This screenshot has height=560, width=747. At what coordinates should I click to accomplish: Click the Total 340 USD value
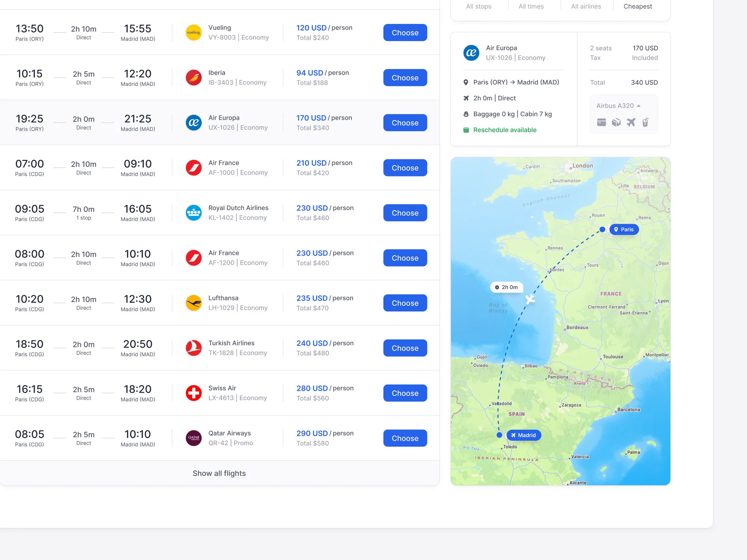645,82
